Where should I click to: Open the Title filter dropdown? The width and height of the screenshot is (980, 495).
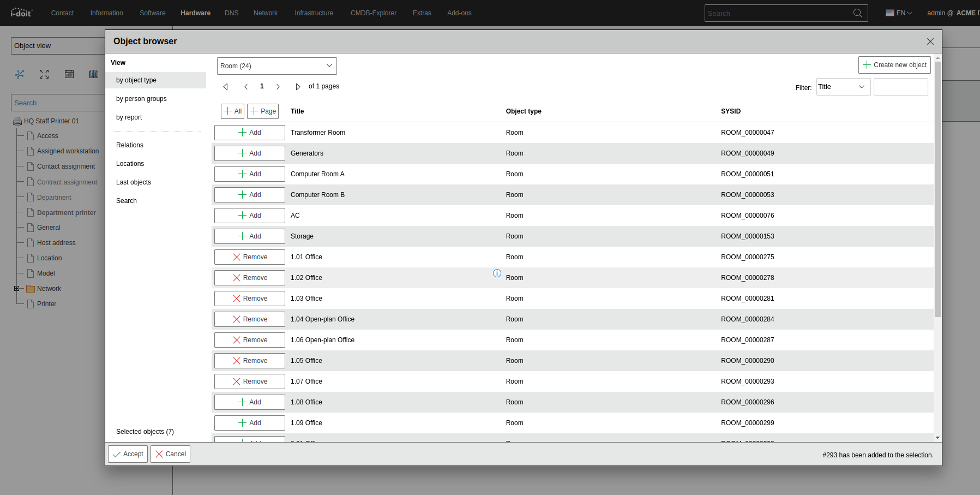click(843, 87)
